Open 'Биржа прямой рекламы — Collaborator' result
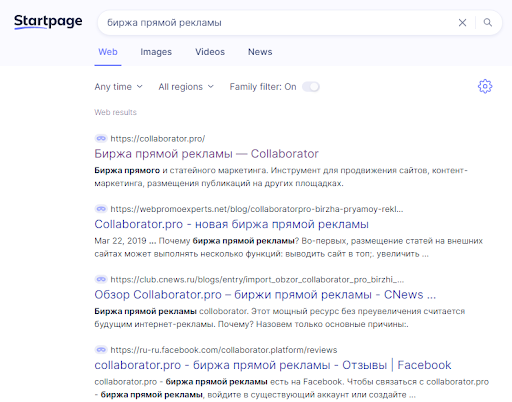Screen dimensions: 512x402 (x=206, y=154)
